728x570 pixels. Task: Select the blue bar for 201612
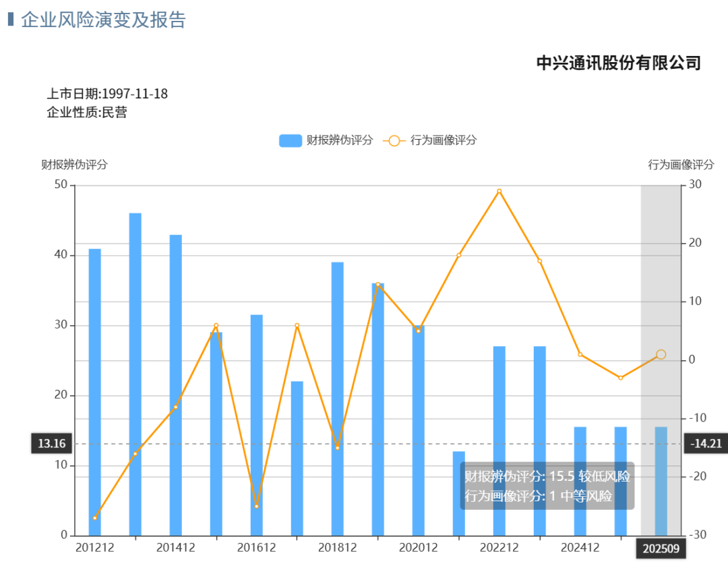pos(256,425)
